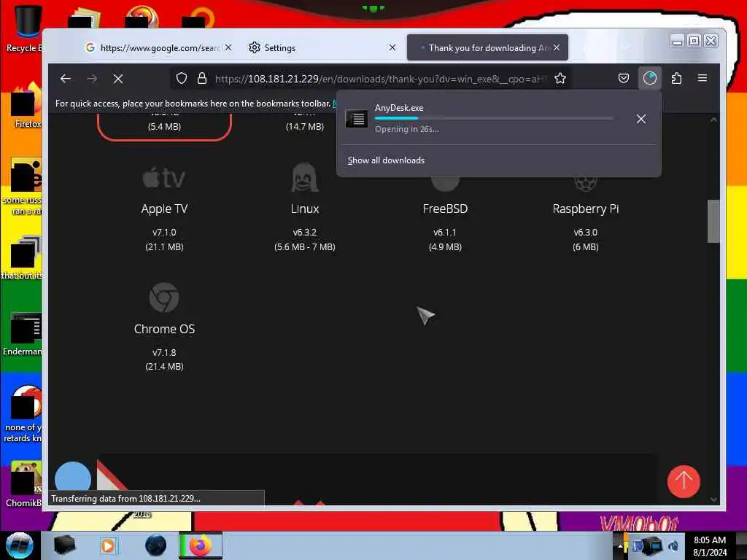
Task: Bookmark this page with the star icon
Action: point(560,79)
